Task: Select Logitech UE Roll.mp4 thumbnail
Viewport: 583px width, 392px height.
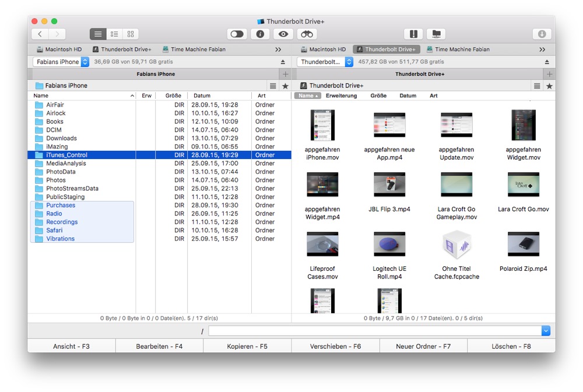Action: 389,244
